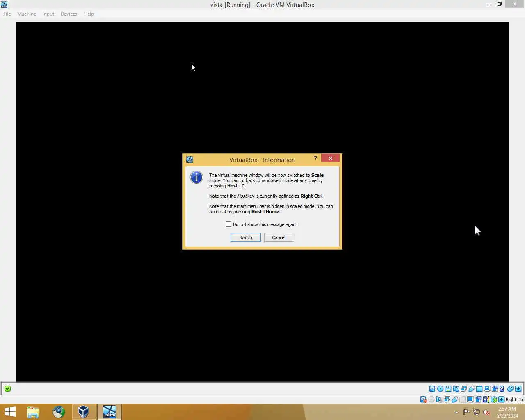Click the network adapter chip status icon
Viewport: 525px width, 420px height.
[x=456, y=388]
